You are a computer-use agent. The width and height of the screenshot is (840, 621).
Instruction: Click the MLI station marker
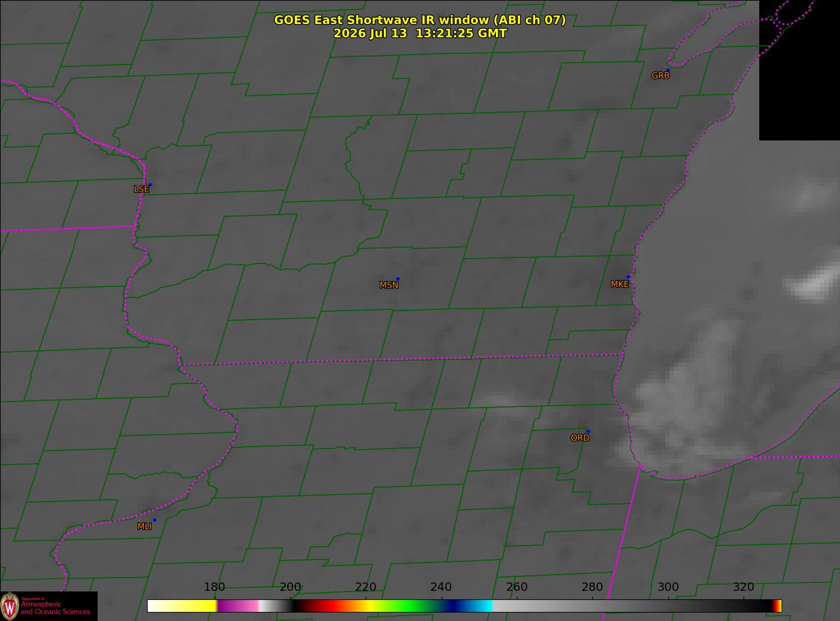154,520
